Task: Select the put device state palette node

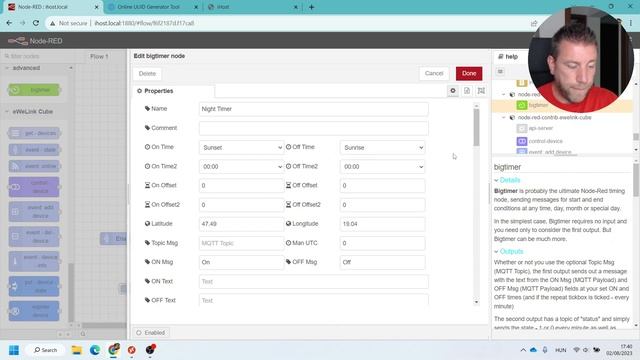Action: [34, 287]
